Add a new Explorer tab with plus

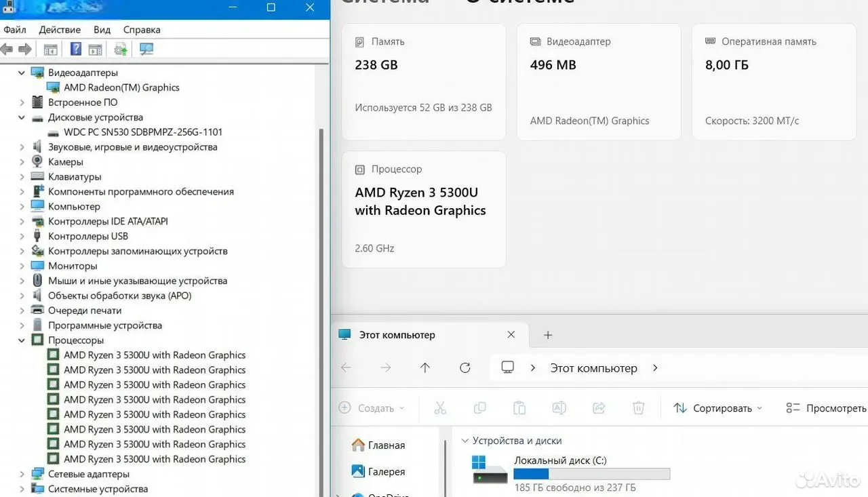click(548, 334)
